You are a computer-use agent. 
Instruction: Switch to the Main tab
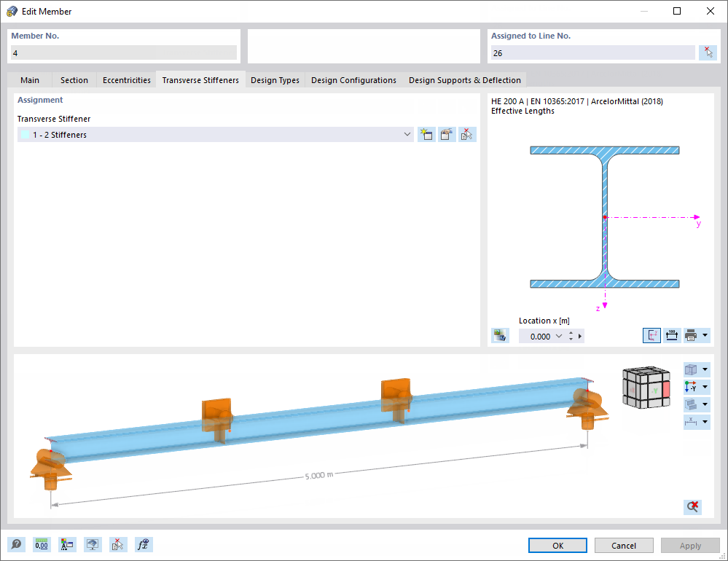click(30, 80)
